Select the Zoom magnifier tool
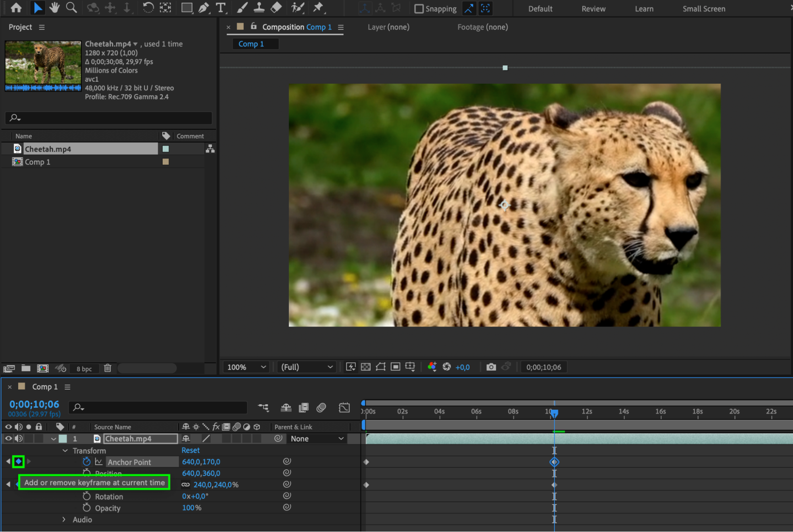The width and height of the screenshot is (793, 532). [71, 8]
